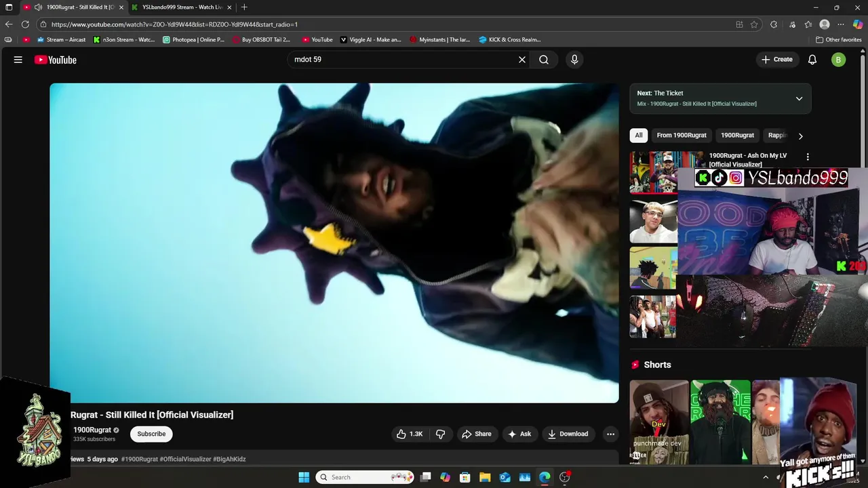This screenshot has height=488, width=868.
Task: Open the Buy OBSBOT Tail 2 bookmark
Action: point(260,39)
